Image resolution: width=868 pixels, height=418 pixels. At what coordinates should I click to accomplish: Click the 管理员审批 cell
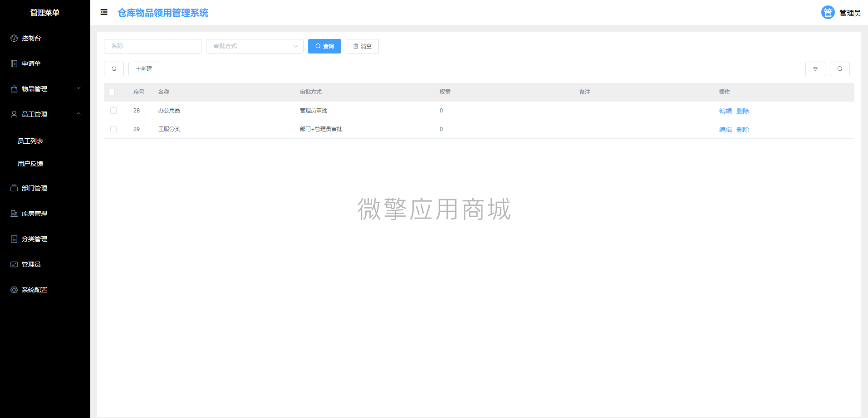[x=314, y=111]
